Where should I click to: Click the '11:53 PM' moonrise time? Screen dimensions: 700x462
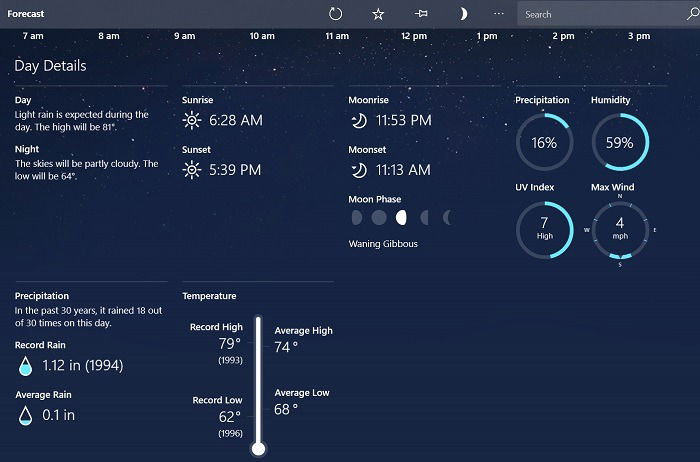point(404,120)
